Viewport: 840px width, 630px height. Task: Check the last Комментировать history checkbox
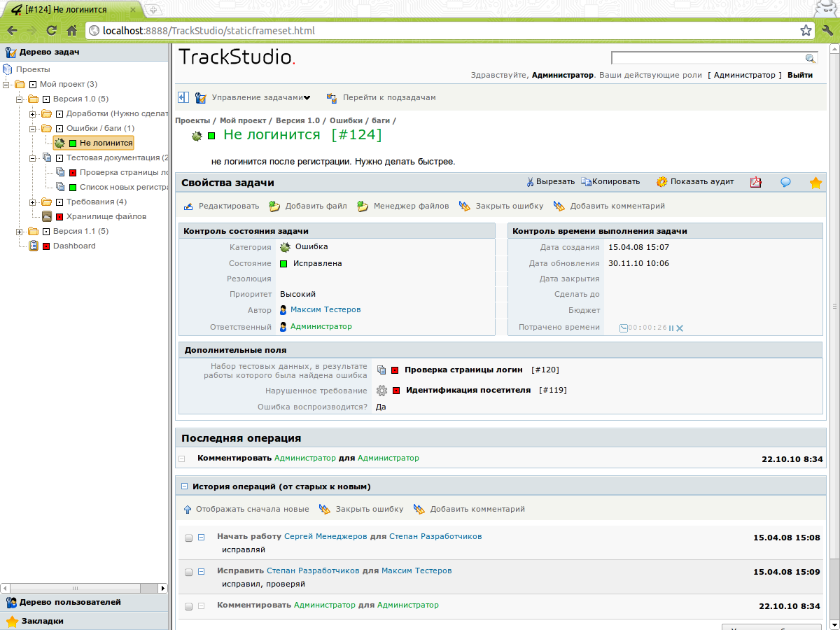[x=189, y=606]
